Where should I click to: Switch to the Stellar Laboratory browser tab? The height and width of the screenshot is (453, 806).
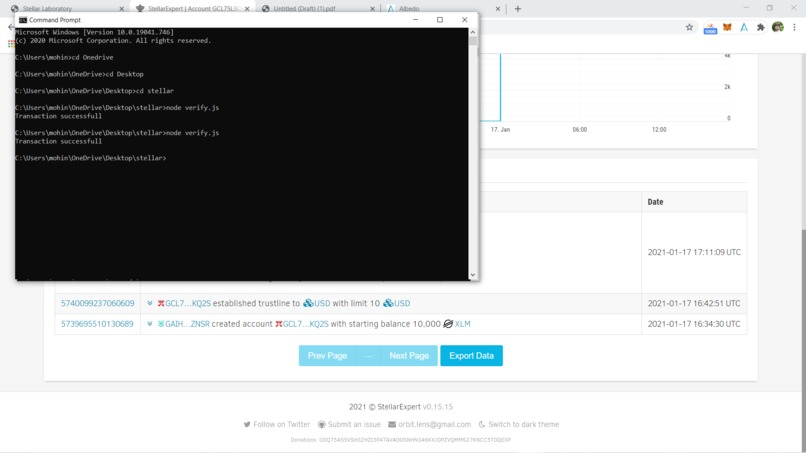[x=65, y=8]
